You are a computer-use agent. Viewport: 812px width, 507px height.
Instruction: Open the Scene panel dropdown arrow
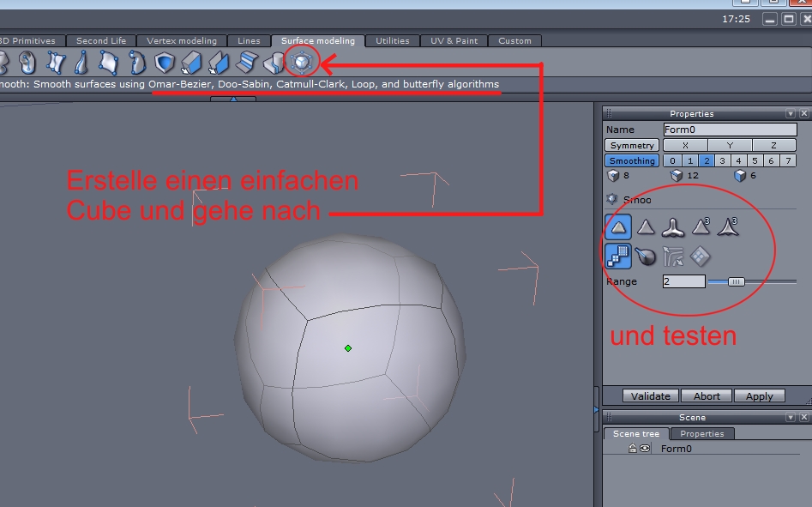[791, 417]
